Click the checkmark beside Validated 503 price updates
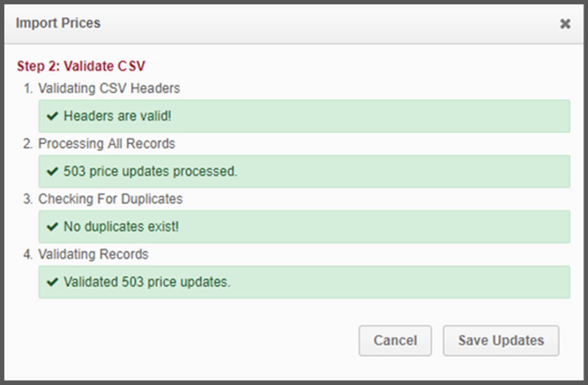 52,282
